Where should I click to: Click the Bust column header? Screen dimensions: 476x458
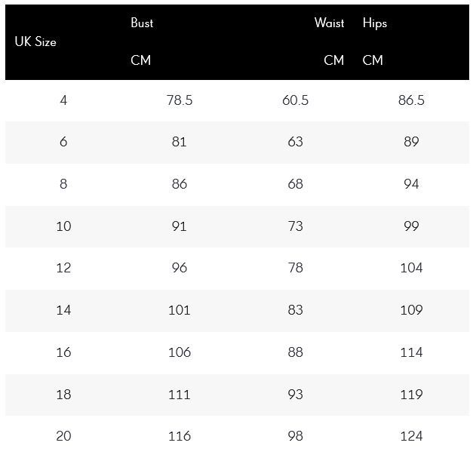click(142, 23)
